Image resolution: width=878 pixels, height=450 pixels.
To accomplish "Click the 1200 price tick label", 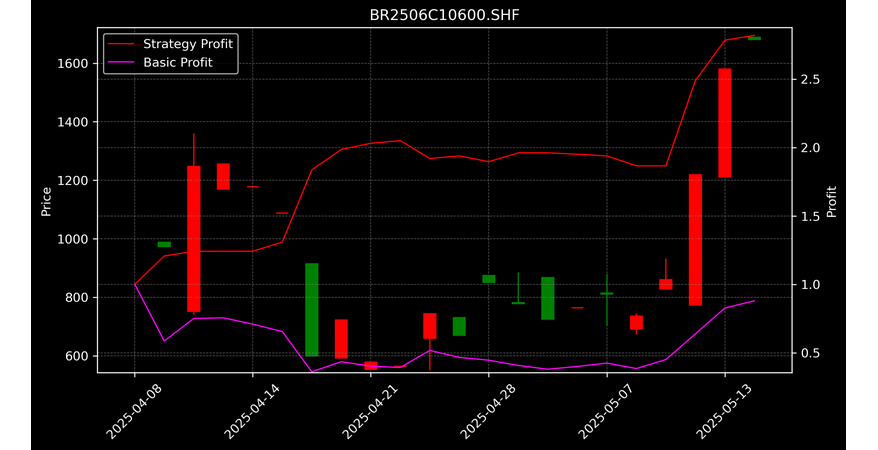I will coord(73,181).
